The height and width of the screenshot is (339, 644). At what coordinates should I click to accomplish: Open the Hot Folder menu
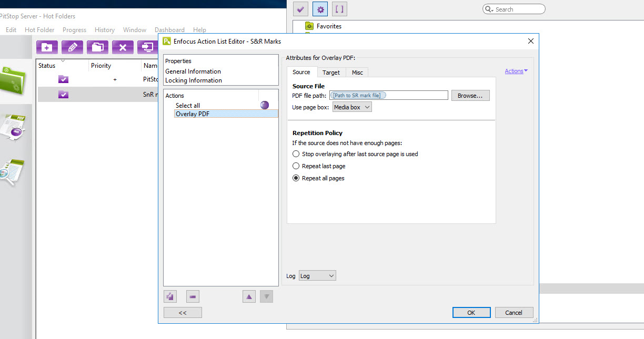pos(39,30)
